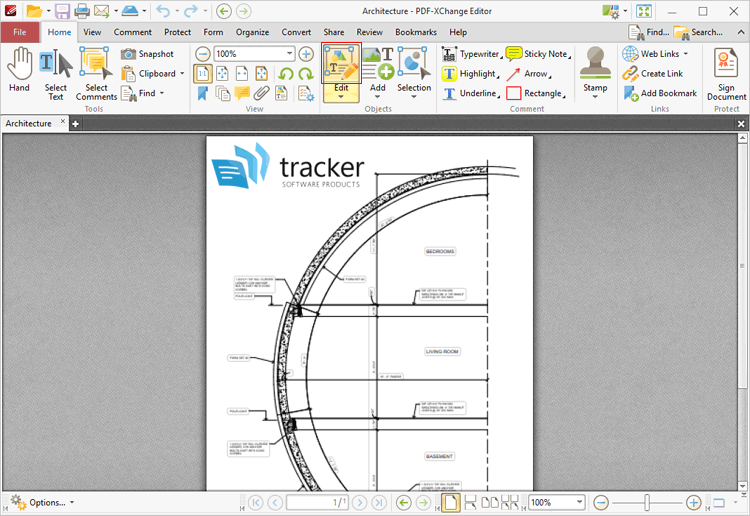Open the File menu

(x=20, y=32)
